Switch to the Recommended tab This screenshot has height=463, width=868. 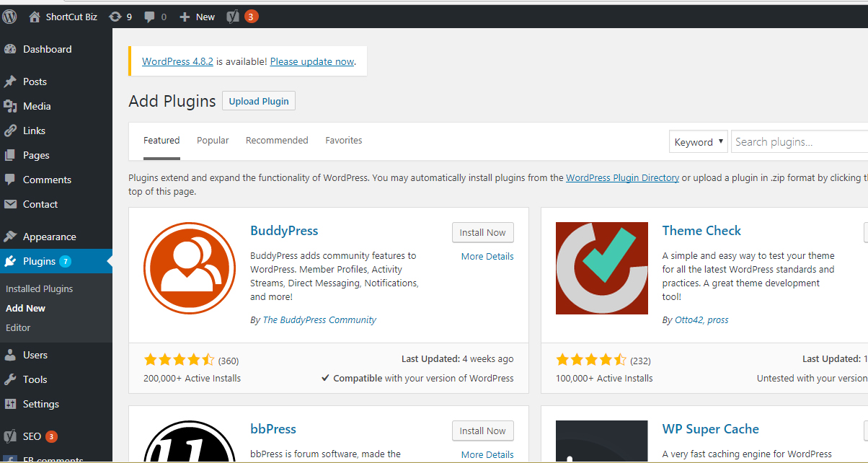coord(277,141)
